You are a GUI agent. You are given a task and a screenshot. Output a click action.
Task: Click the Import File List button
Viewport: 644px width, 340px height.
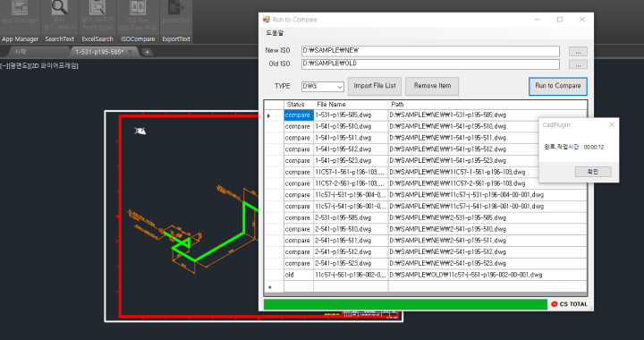(x=375, y=86)
